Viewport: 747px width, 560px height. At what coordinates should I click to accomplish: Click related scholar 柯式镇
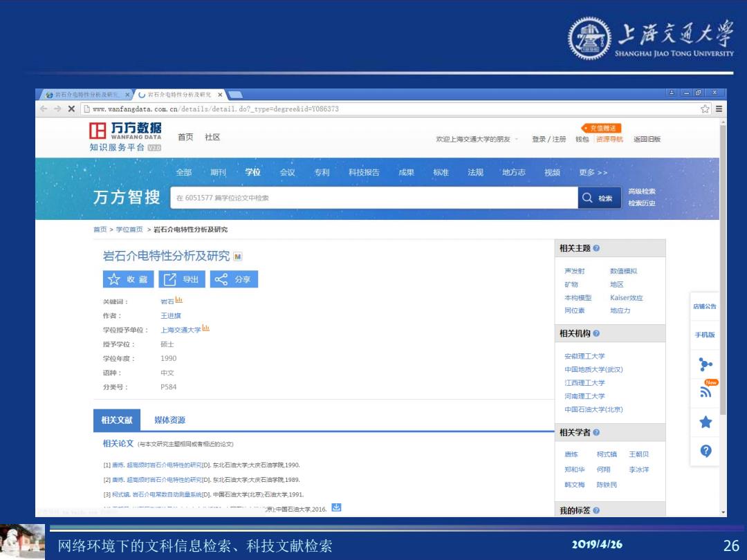point(607,454)
